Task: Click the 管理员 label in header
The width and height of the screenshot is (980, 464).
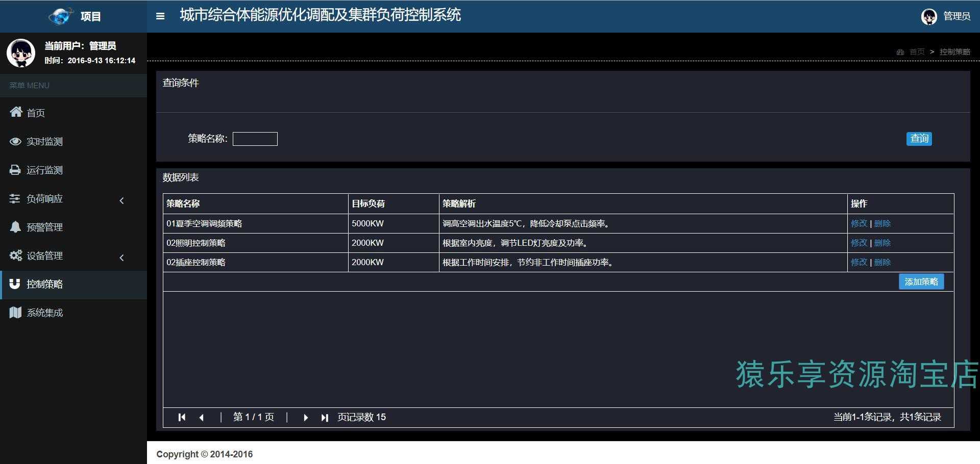Action: coord(957,16)
